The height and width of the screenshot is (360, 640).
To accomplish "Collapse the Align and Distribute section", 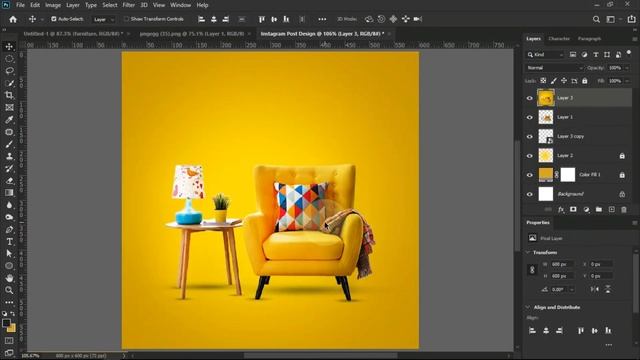I will click(528, 307).
